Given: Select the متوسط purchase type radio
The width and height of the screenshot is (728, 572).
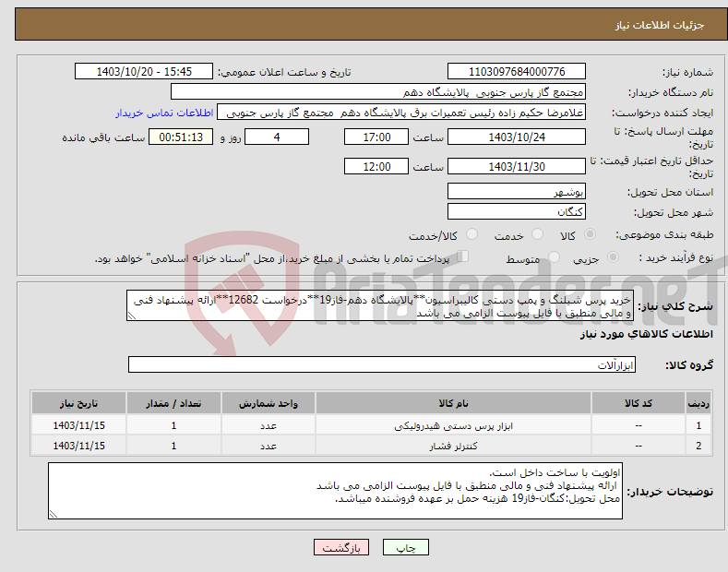Looking at the screenshot, I should (554, 257).
